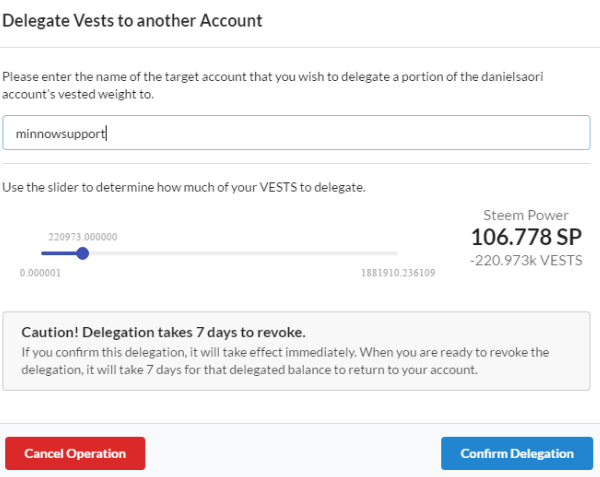Click the caution box description text
Viewport: 600px width, 477px height.
click(x=285, y=361)
